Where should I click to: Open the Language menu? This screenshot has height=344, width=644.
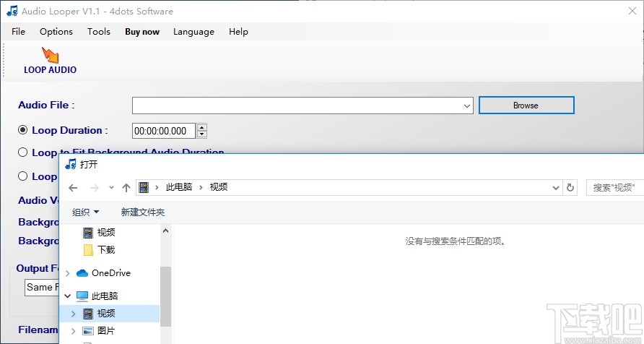(x=194, y=32)
